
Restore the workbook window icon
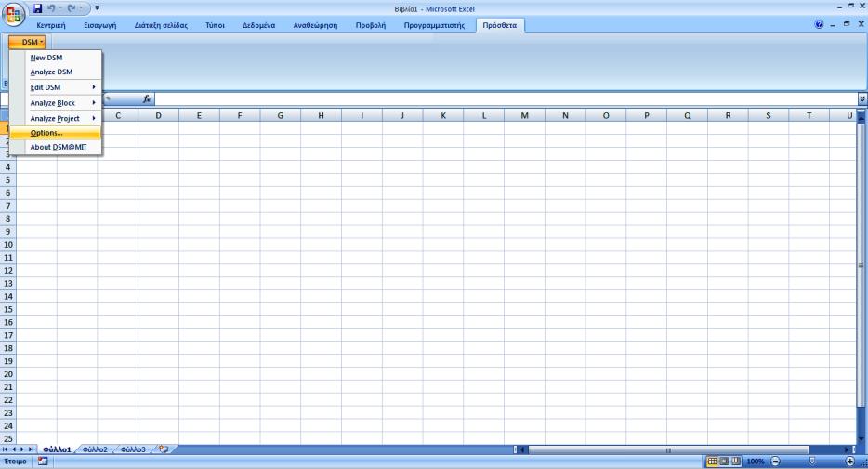[x=847, y=24]
